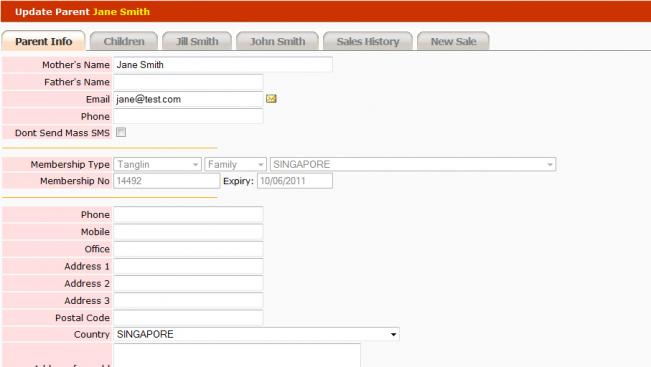Open the John Smith tab
651x367 pixels.
(x=277, y=42)
